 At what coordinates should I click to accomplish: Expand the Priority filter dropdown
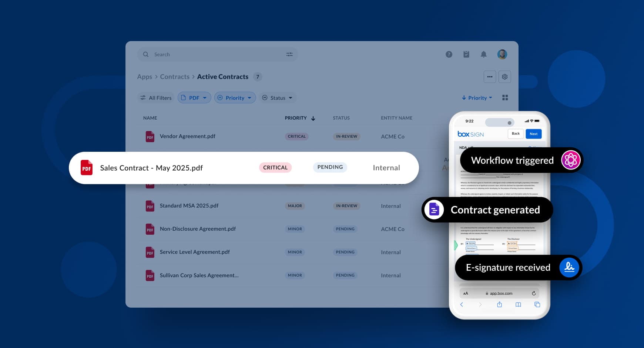(x=235, y=98)
